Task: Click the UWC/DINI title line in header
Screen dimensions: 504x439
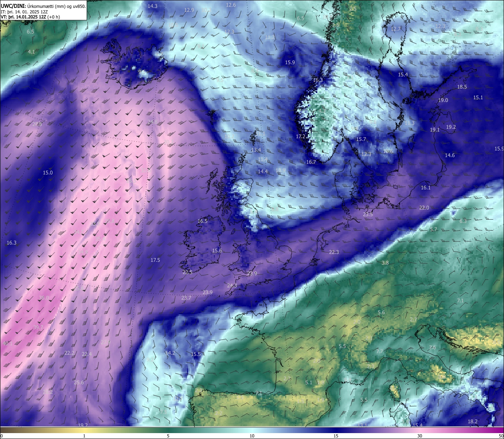Action: [x=43, y=6]
